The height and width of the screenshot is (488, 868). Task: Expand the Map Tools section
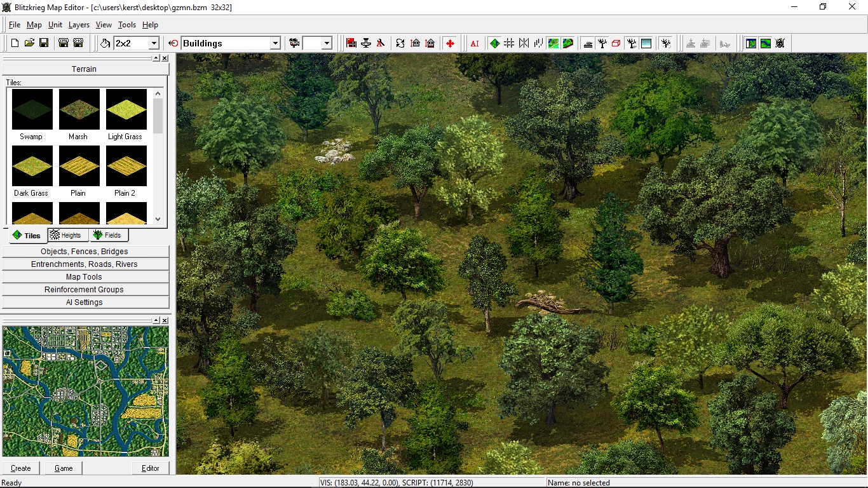(x=85, y=277)
